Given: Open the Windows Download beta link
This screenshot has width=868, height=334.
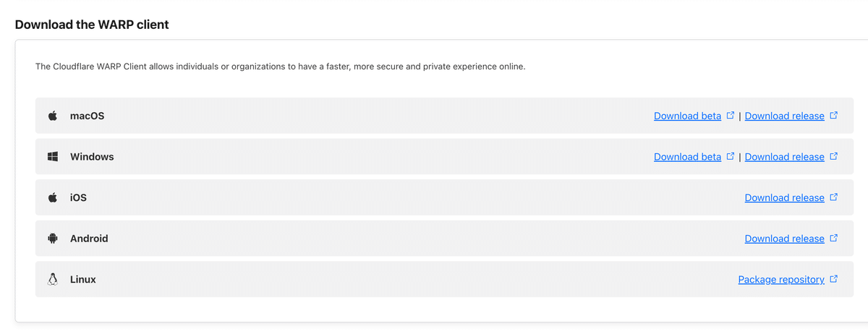Looking at the screenshot, I should [x=687, y=157].
